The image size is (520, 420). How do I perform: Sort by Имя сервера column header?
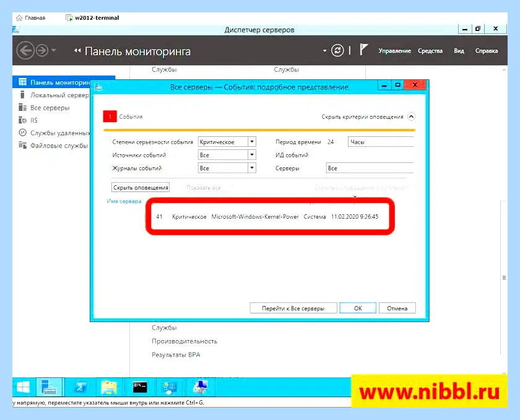124,201
